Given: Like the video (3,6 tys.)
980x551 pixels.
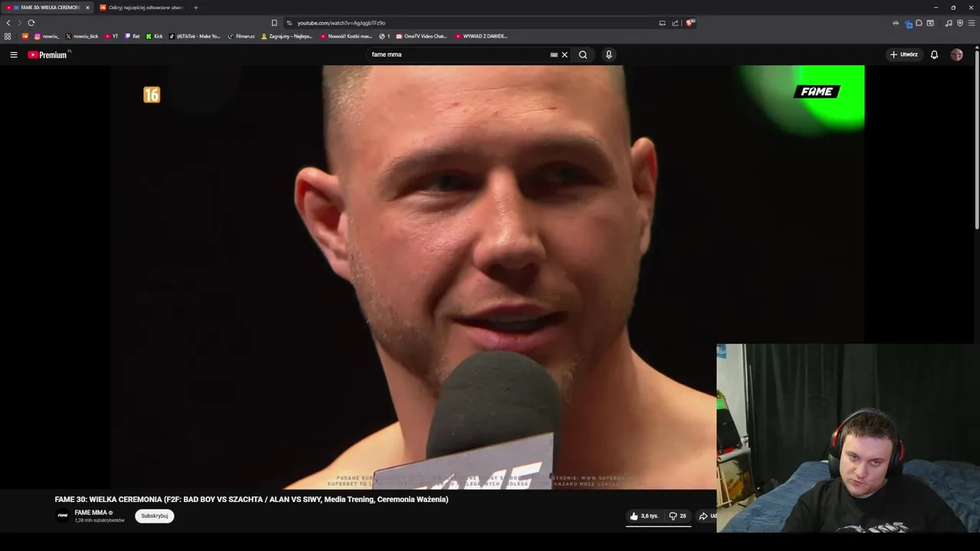Looking at the screenshot, I should (644, 516).
